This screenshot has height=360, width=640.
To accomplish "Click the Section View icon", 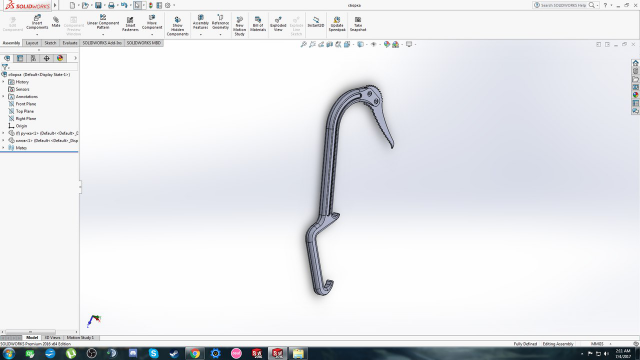I will [329, 44].
